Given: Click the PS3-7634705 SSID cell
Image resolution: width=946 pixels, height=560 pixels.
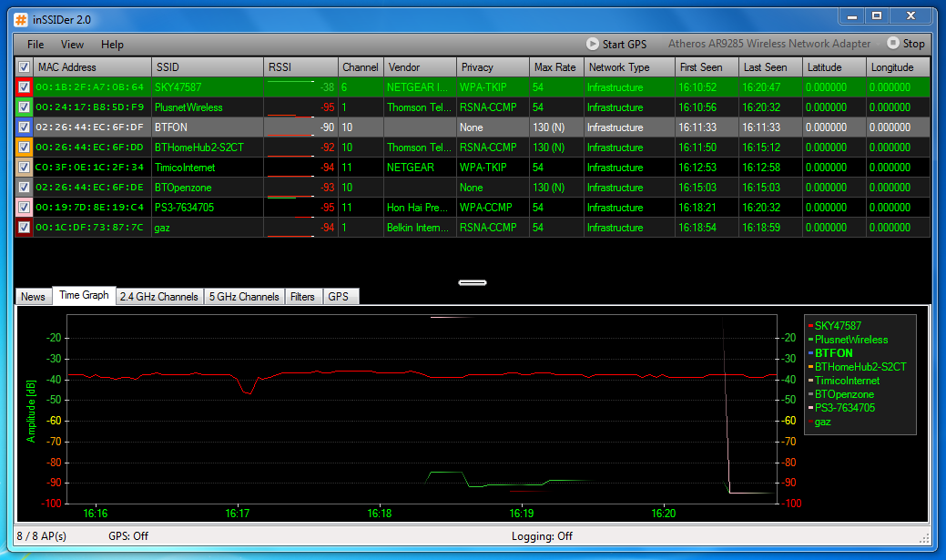Looking at the screenshot, I should click(208, 208).
